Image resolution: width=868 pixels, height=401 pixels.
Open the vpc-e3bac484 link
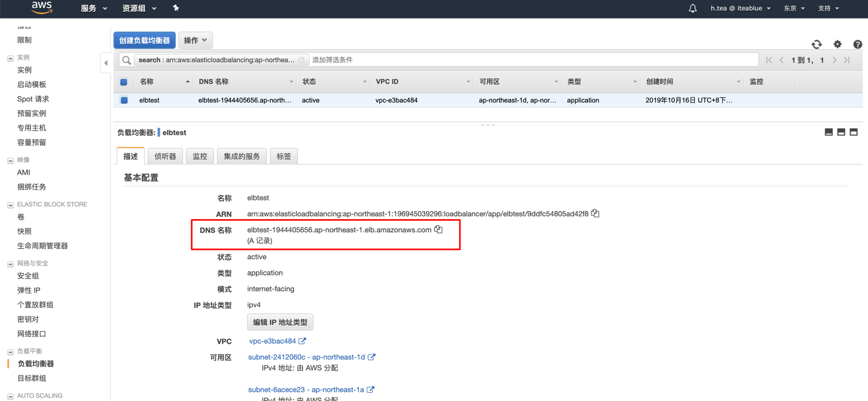pyautogui.click(x=273, y=341)
